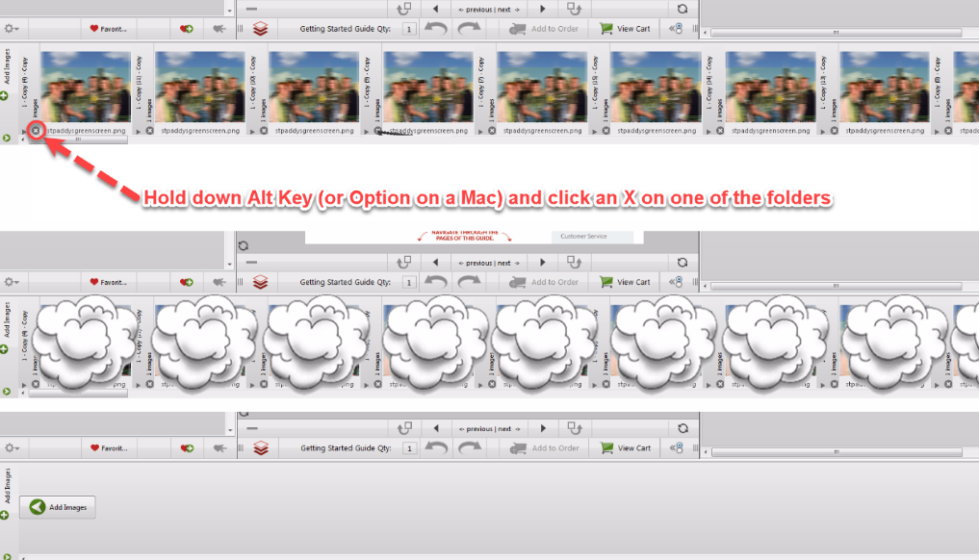Go to previous page with the left triangle, top screenshot

436,9
